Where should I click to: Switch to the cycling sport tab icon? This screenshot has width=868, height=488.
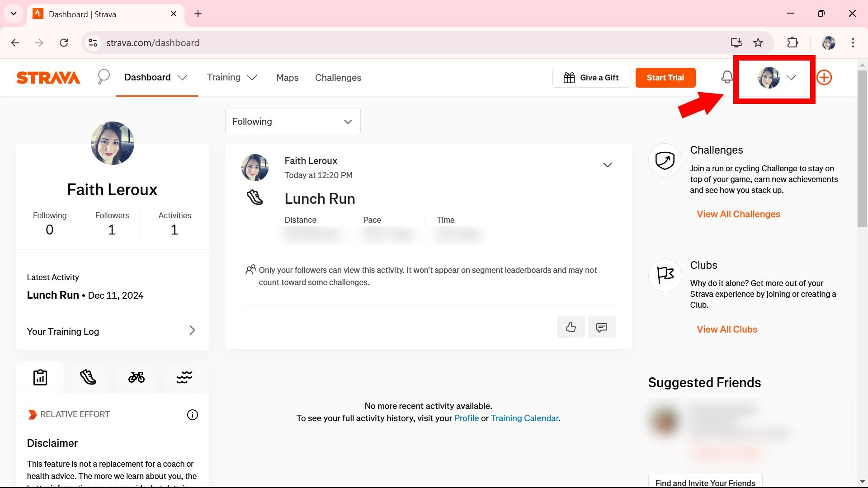tap(137, 377)
